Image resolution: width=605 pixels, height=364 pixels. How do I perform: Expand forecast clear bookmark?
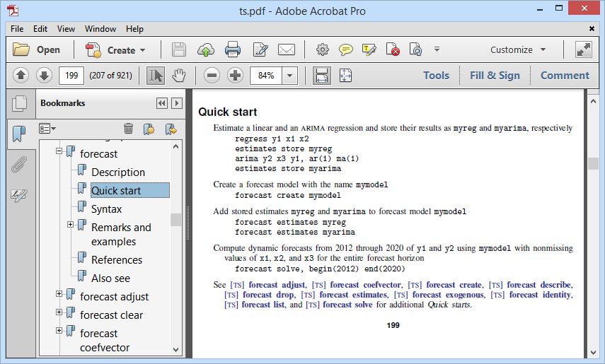click(x=59, y=312)
